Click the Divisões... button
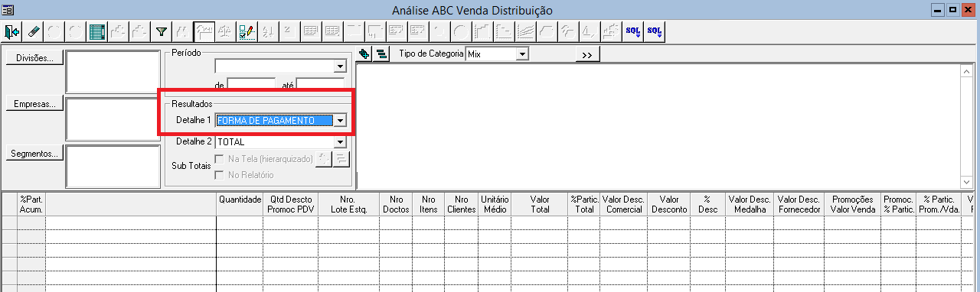 click(x=34, y=58)
